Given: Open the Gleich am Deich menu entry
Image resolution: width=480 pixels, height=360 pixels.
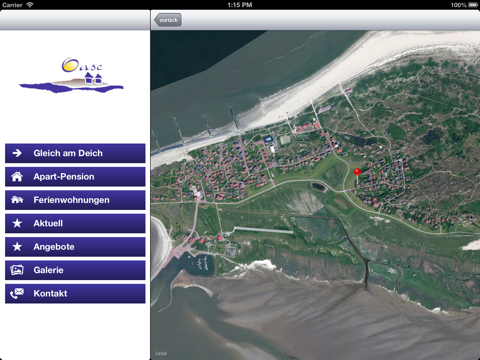Looking at the screenshot, I should pos(75,153).
